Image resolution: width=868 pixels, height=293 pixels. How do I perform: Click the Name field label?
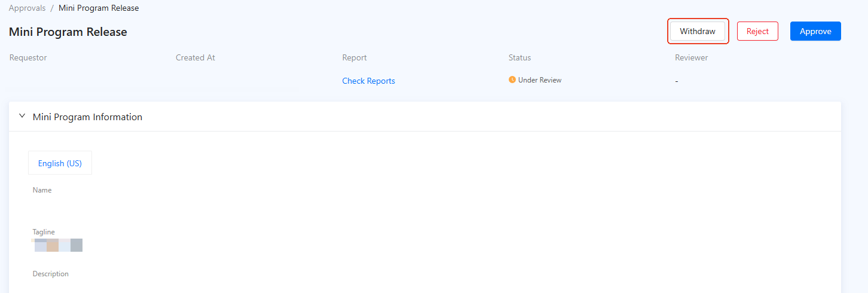42,190
